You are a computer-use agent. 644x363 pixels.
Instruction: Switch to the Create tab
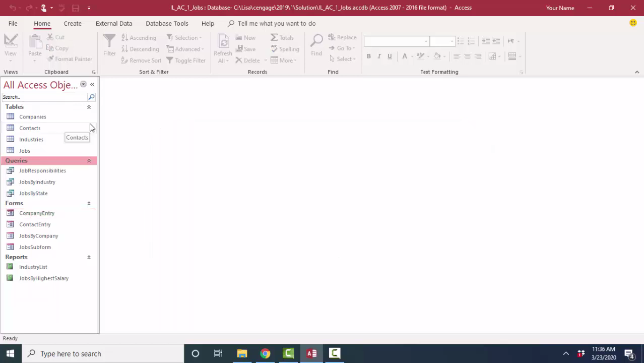coord(73,24)
